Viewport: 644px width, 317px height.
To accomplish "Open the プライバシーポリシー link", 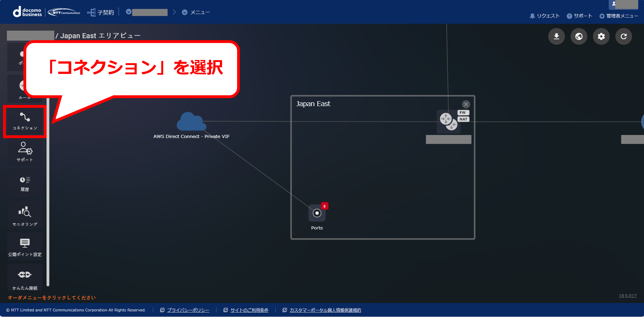I will 188,310.
